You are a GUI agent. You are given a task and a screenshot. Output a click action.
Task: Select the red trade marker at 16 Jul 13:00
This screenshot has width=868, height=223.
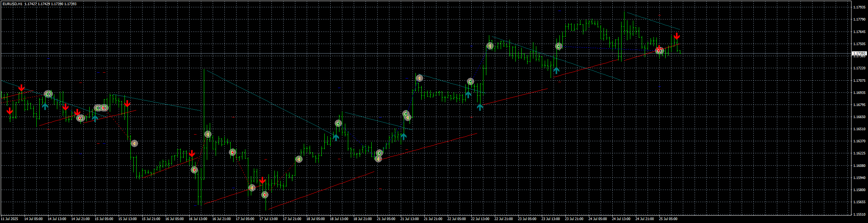194,170
